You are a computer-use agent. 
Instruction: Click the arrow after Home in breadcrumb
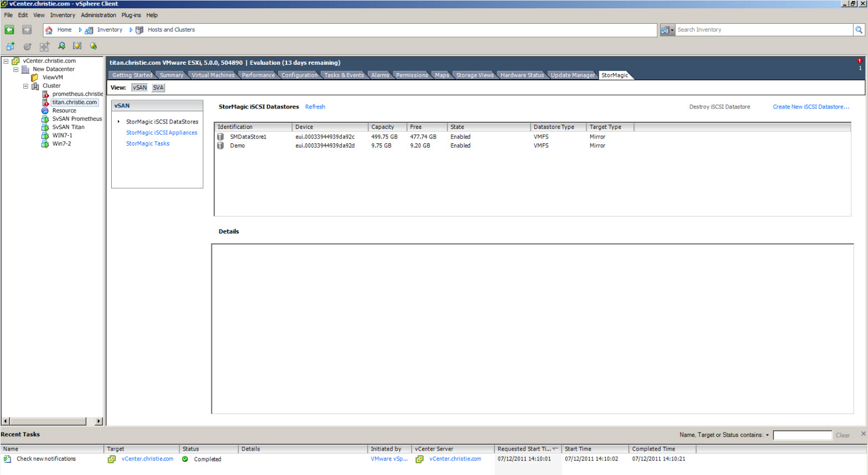coord(80,30)
